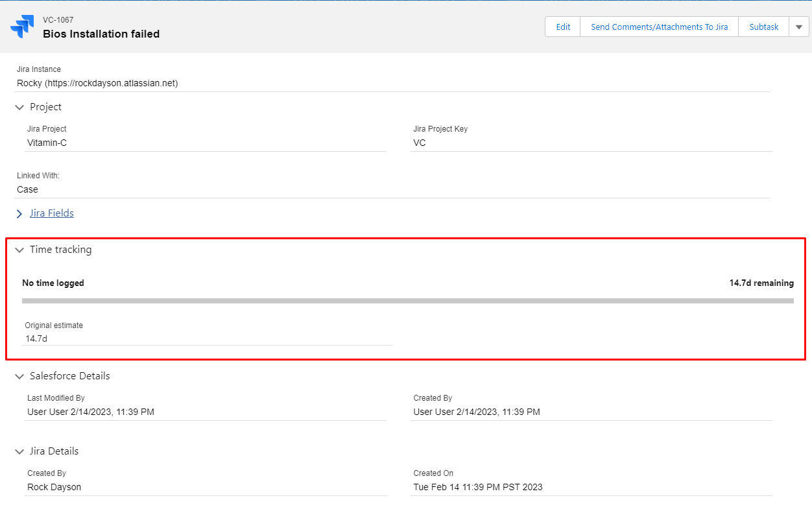Screen dimensions: 812x509
Task: Click the Created On date value
Action: point(478,487)
